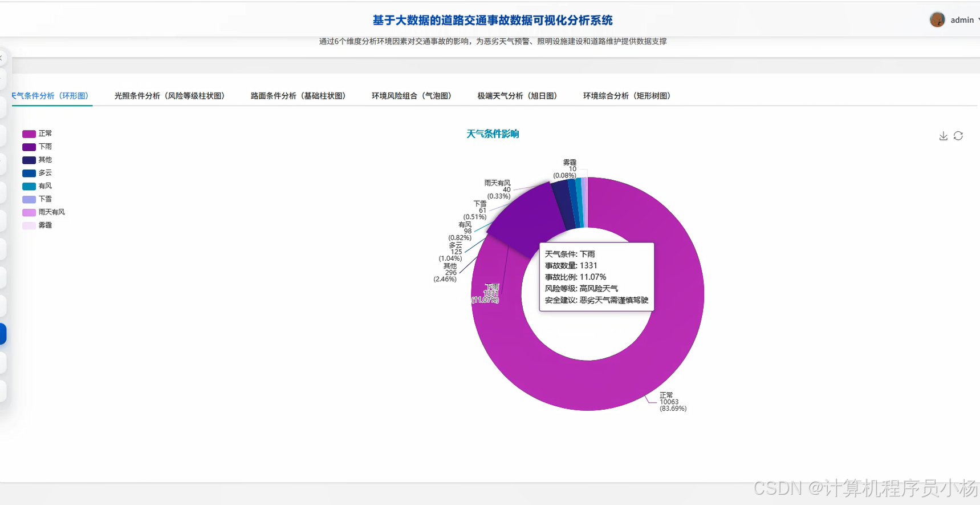Viewport: 980px width, 505px height.
Task: Click the 正常 10063 (83.69%) label
Action: point(673,402)
